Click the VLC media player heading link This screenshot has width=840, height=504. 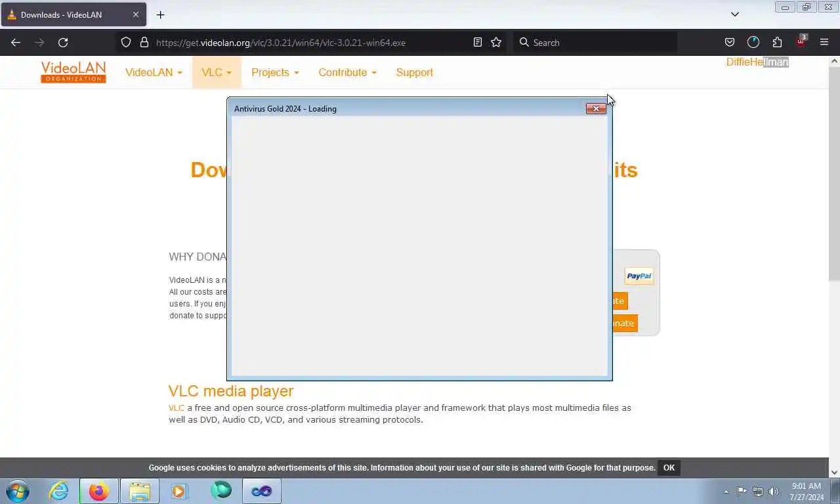coord(231,391)
